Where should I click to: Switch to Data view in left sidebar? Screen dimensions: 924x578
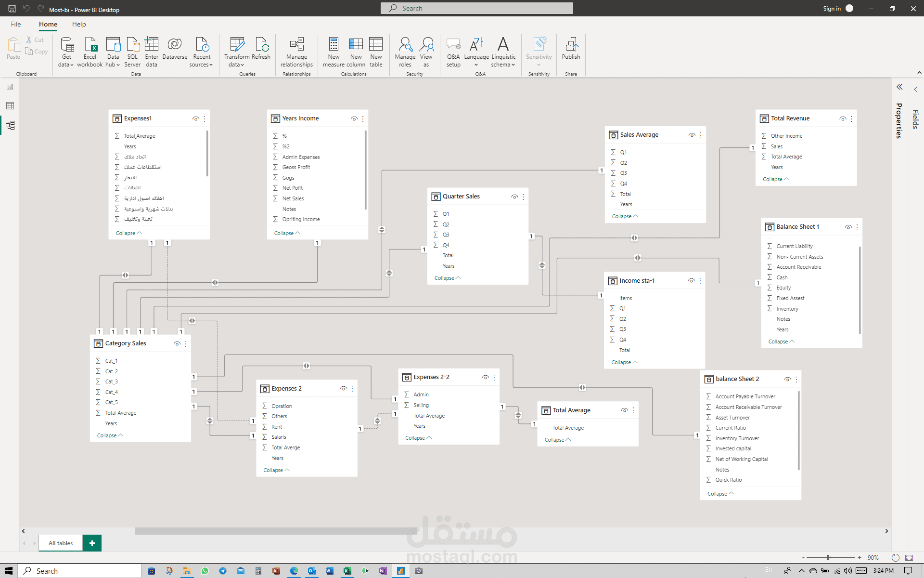[x=10, y=106]
